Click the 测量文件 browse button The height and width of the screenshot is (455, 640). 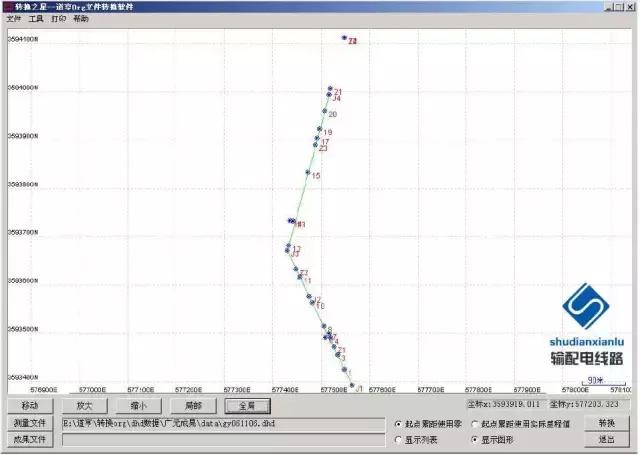(x=30, y=424)
